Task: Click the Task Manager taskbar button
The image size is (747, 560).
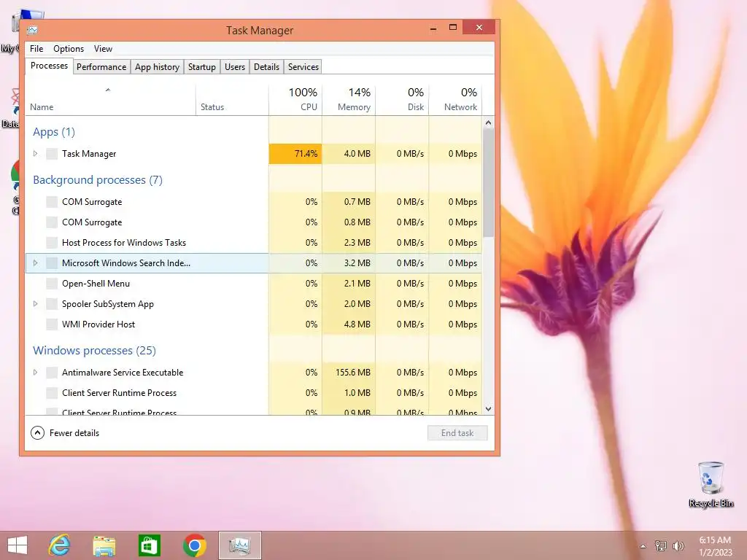Action: click(x=239, y=545)
